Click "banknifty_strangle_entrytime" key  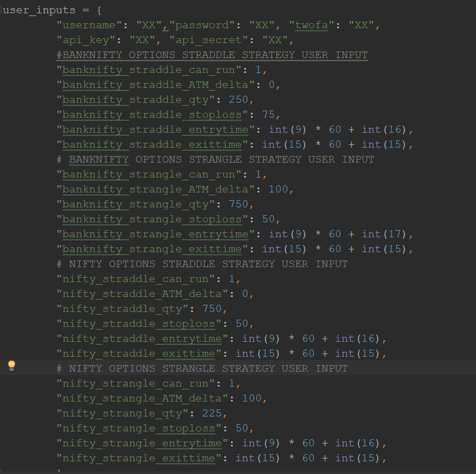[x=156, y=234]
